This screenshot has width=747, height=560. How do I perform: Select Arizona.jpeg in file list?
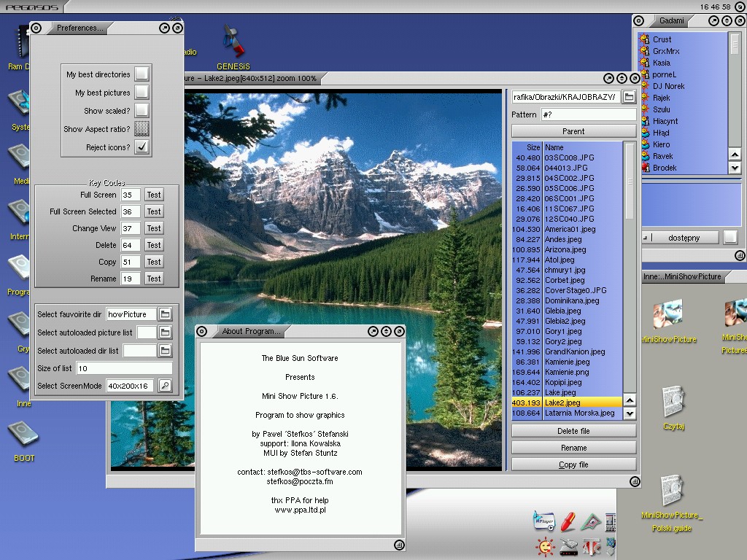click(x=567, y=249)
